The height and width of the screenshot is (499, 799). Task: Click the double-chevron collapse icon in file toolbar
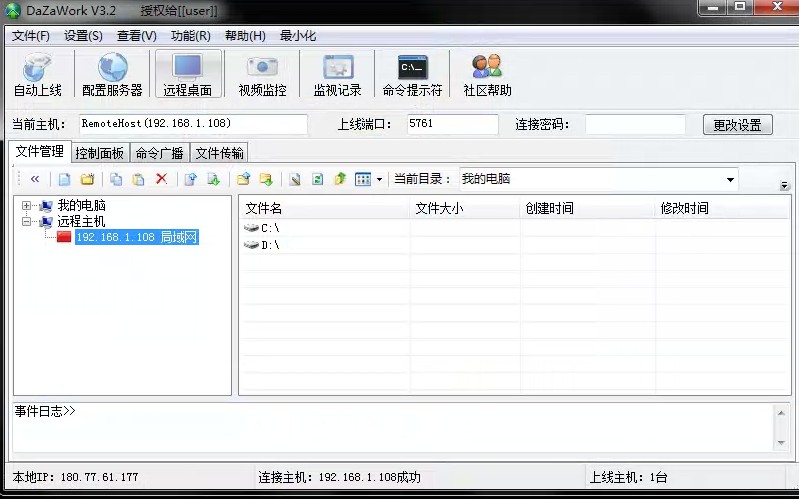coord(35,179)
